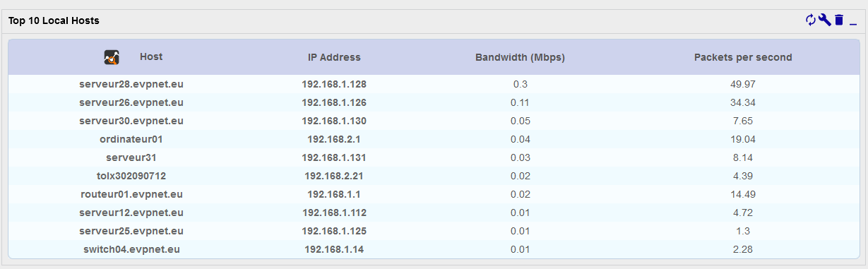Select IP address 192.168.2.1
The image size is (868, 269).
click(x=334, y=139)
